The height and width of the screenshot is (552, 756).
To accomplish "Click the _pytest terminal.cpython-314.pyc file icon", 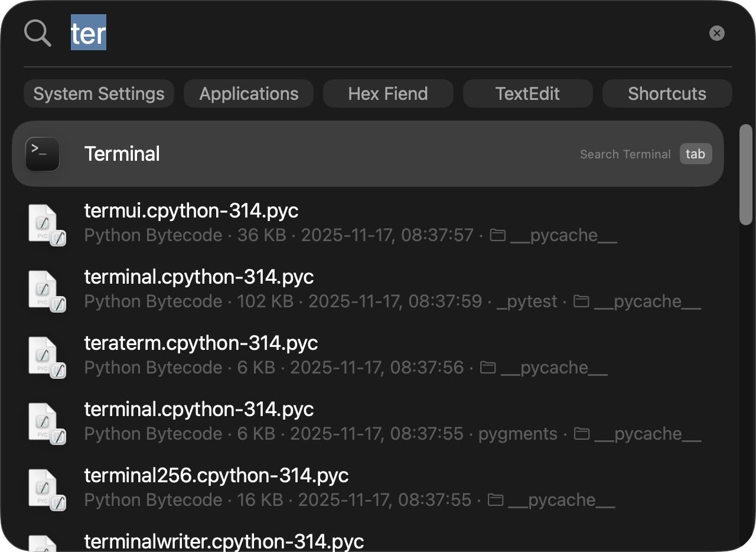I will point(45,290).
